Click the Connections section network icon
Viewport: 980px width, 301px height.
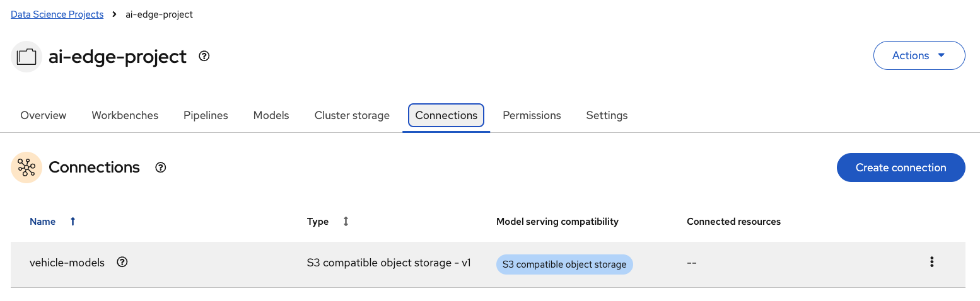tap(26, 168)
